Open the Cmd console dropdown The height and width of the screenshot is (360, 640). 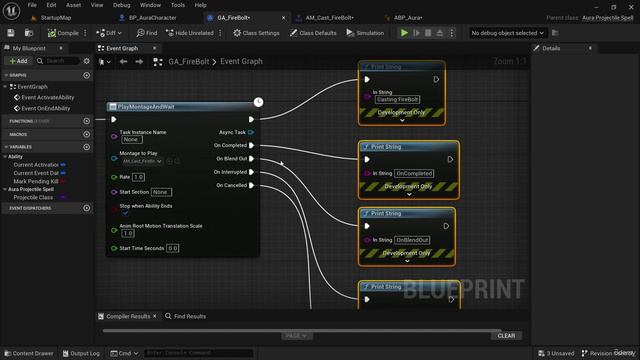pyautogui.click(x=124, y=353)
